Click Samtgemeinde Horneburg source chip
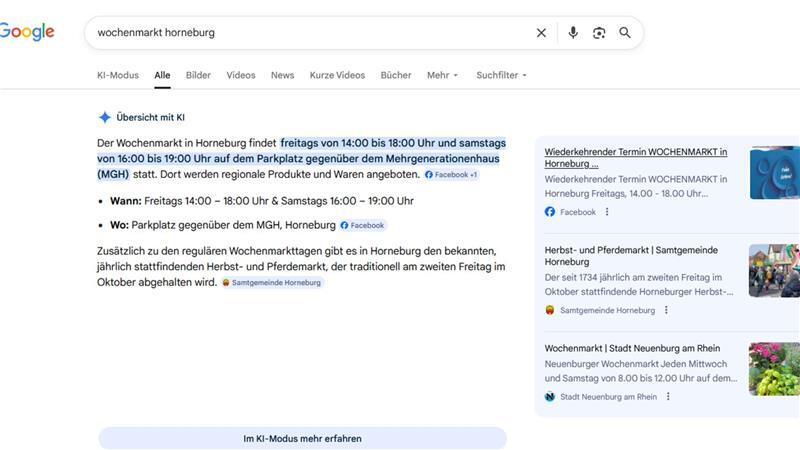This screenshot has height=450, width=800. pyautogui.click(x=272, y=283)
